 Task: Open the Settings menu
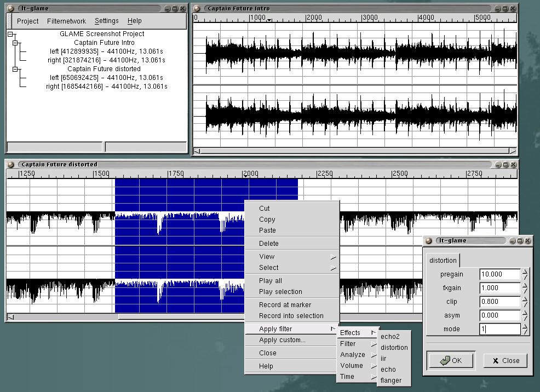click(106, 21)
